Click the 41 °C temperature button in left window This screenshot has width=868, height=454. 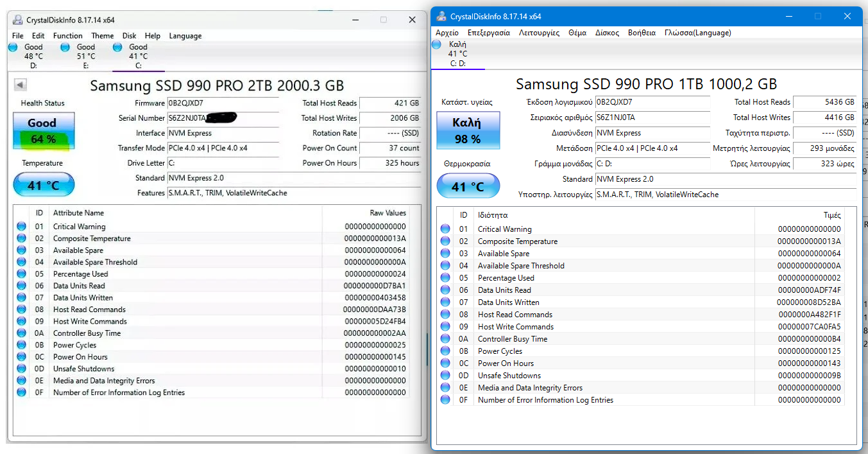(44, 186)
